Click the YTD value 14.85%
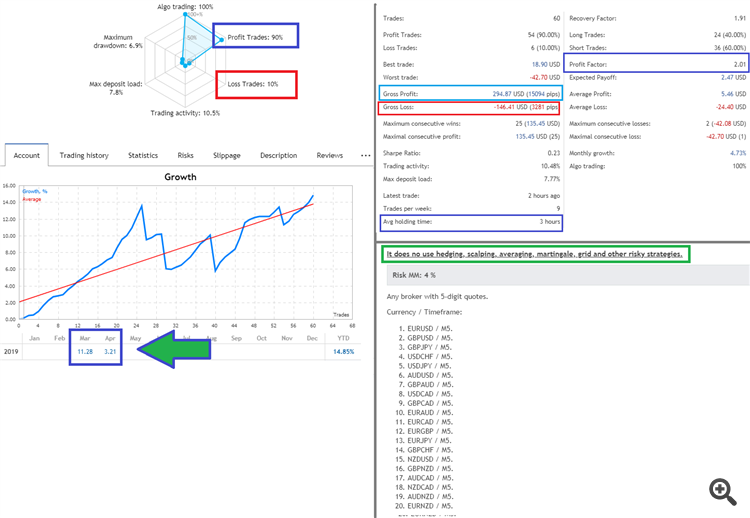The width and height of the screenshot is (750, 518). pos(343,352)
